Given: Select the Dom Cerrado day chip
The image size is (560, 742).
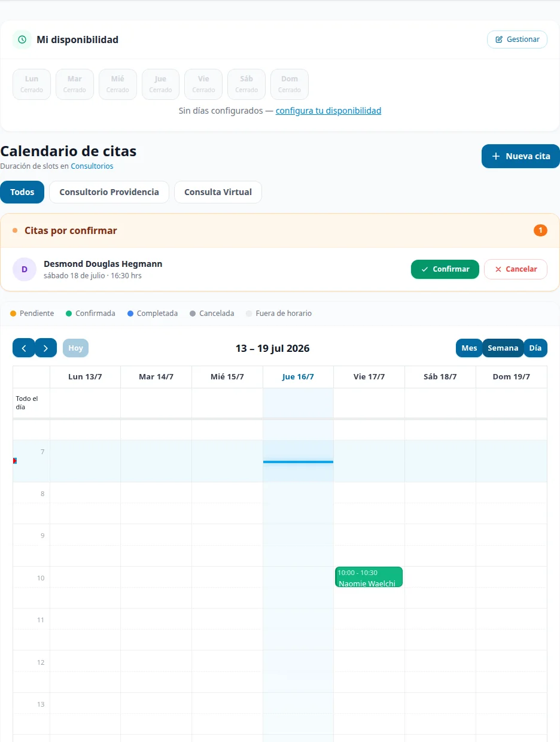Looking at the screenshot, I should [290, 84].
